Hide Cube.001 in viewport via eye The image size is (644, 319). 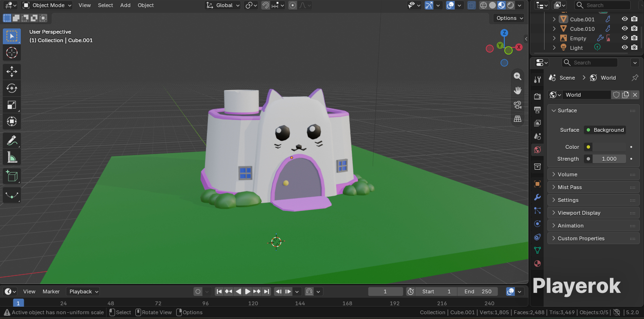coord(625,19)
